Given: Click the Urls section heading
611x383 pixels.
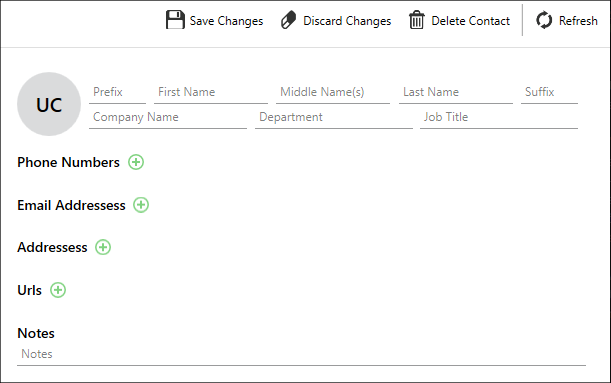Looking at the screenshot, I should click(29, 290).
